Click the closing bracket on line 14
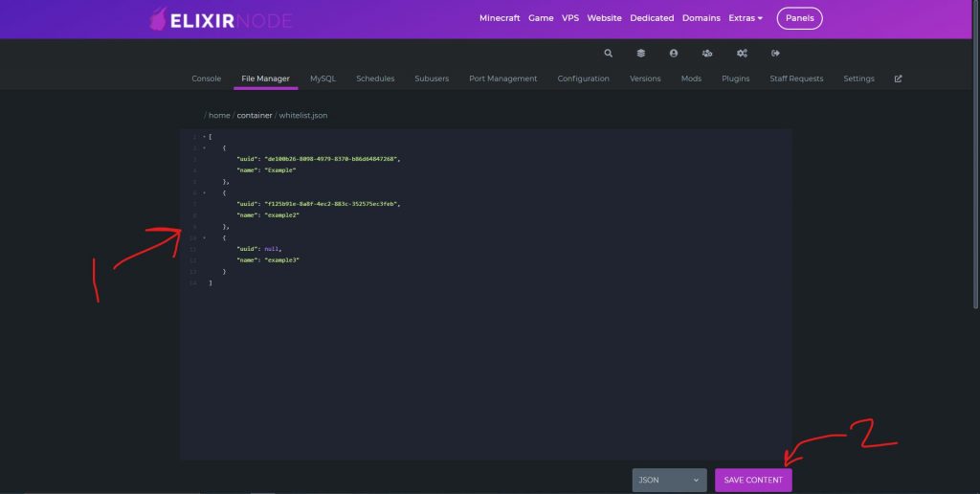980x494 pixels. tap(211, 283)
